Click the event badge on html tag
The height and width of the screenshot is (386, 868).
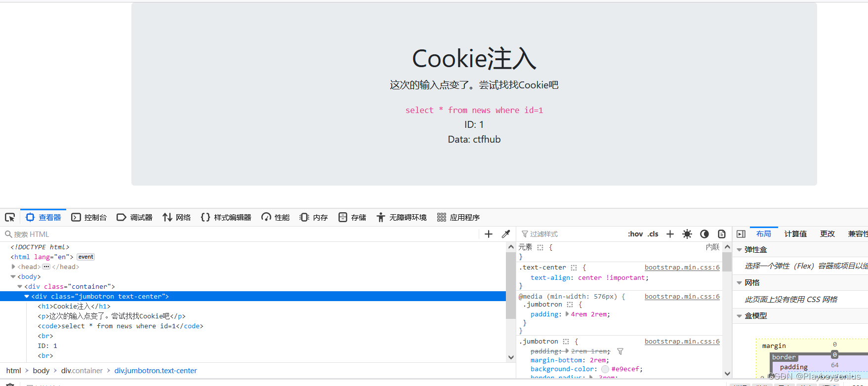point(85,257)
